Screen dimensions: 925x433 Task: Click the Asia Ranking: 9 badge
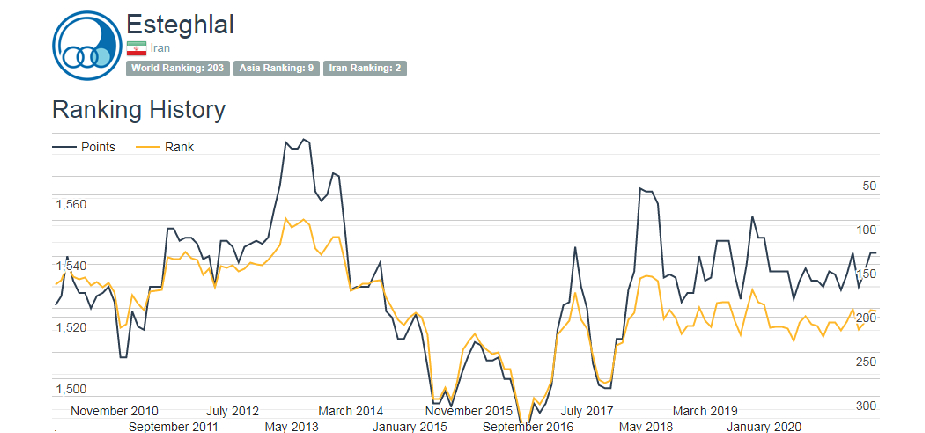coord(276,68)
